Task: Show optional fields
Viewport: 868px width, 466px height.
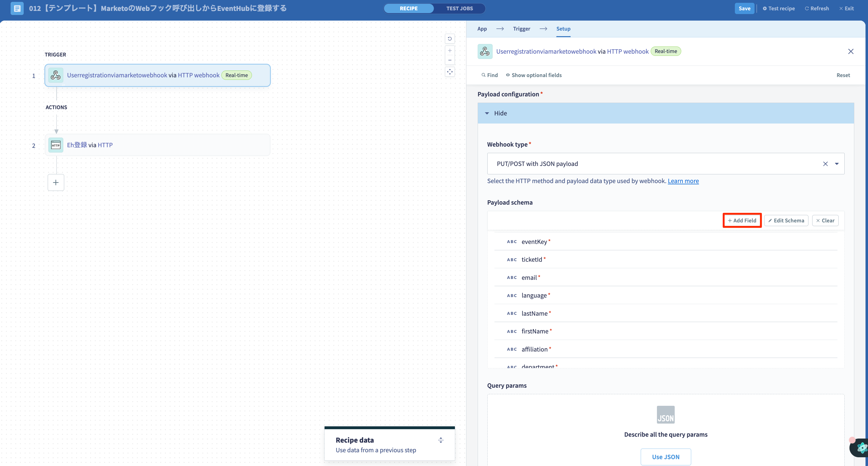Action: tap(534, 75)
